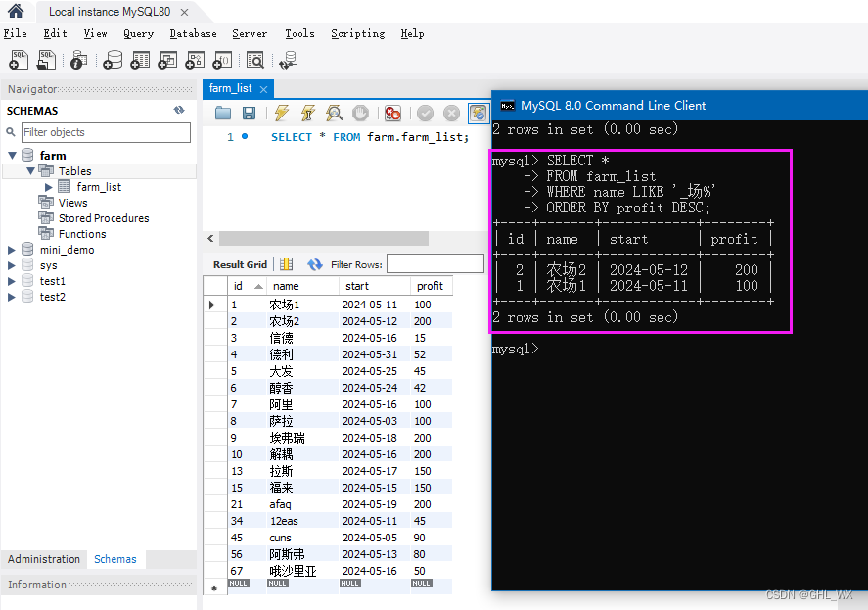Close Local instance MySQL80 connection tab
The width and height of the screenshot is (868, 610).
click(x=184, y=12)
